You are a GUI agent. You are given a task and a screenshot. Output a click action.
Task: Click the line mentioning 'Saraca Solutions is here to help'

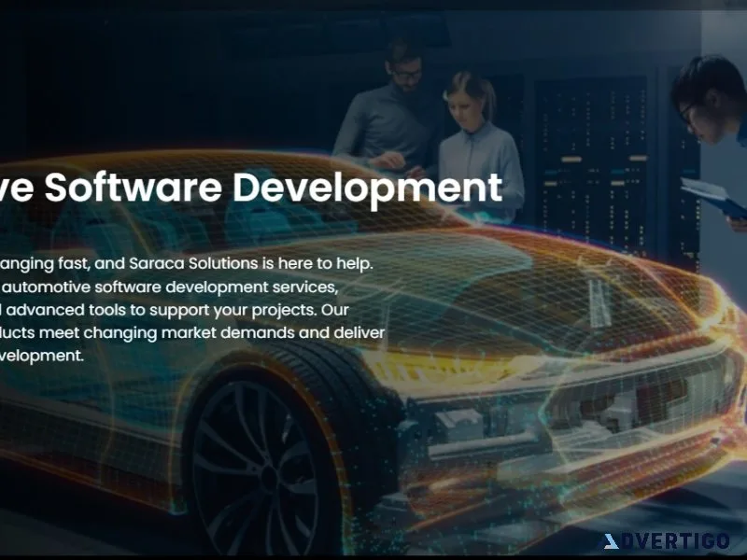pos(186,264)
